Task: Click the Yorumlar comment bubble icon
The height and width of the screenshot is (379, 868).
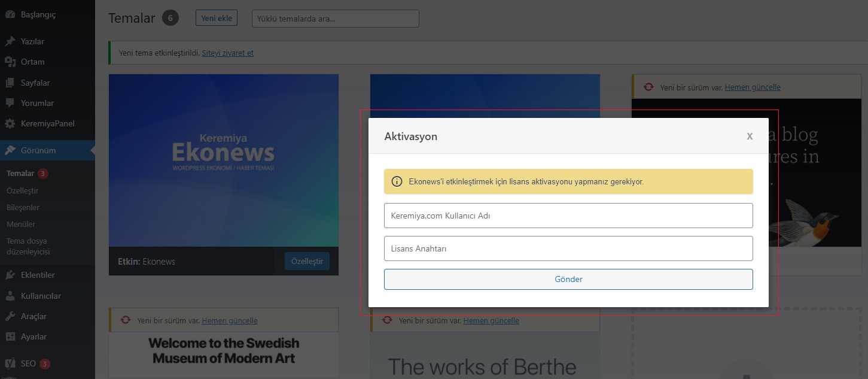Action: [10, 103]
